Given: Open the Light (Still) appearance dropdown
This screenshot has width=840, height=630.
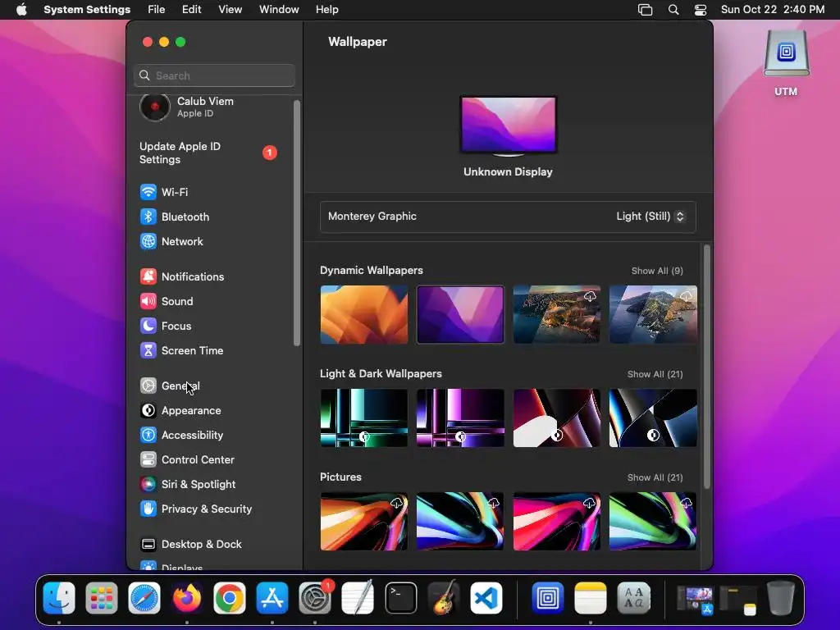Looking at the screenshot, I should 650,217.
